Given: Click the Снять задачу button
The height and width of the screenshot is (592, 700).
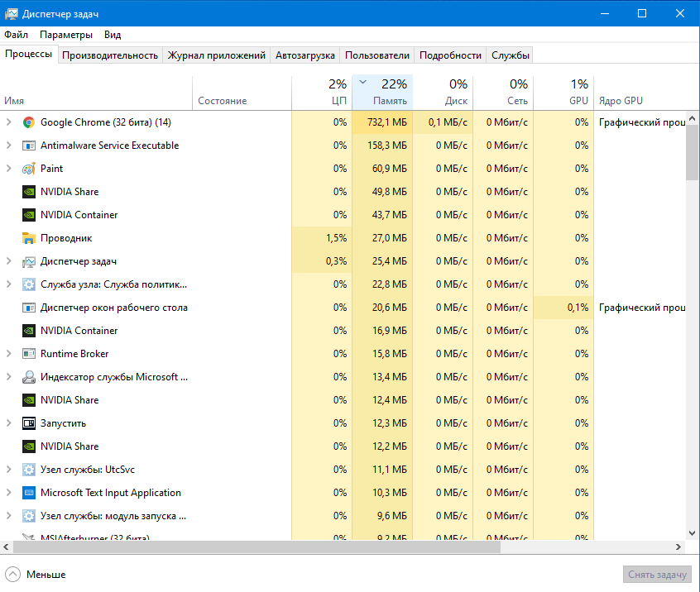Looking at the screenshot, I should 657,575.
